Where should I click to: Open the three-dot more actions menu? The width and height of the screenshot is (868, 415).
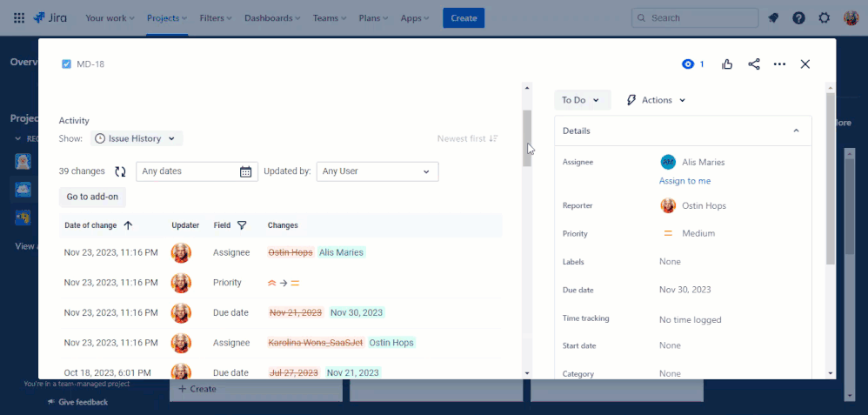[x=779, y=64]
